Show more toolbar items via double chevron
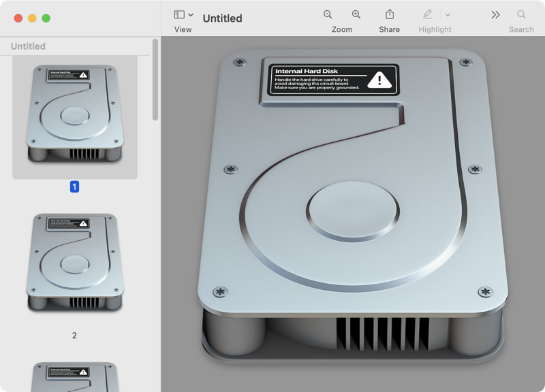Screen dimensions: 545x392 tap(495, 14)
